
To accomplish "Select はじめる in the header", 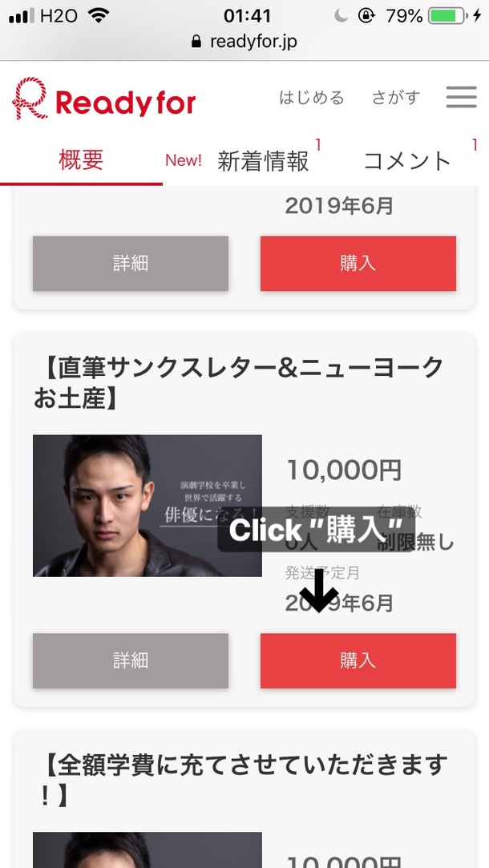I will pyautogui.click(x=312, y=98).
